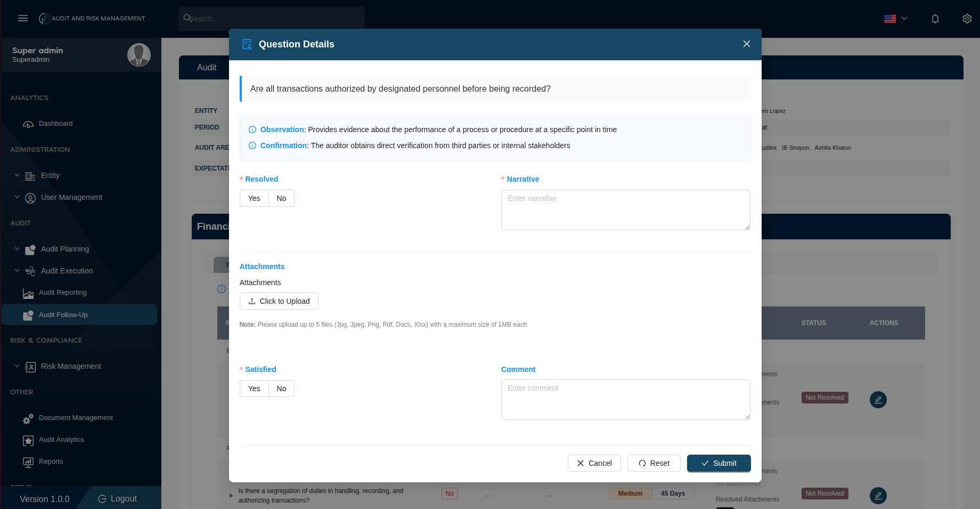Open the notifications bell
The height and width of the screenshot is (509, 980).
pyautogui.click(x=935, y=19)
